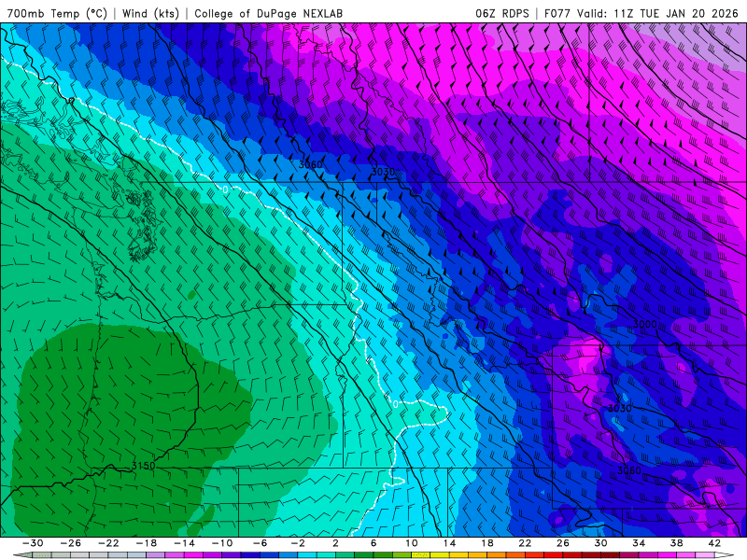Click the "-22" colorbar value
Image resolution: width=747 pixels, height=560 pixels.
108,543
